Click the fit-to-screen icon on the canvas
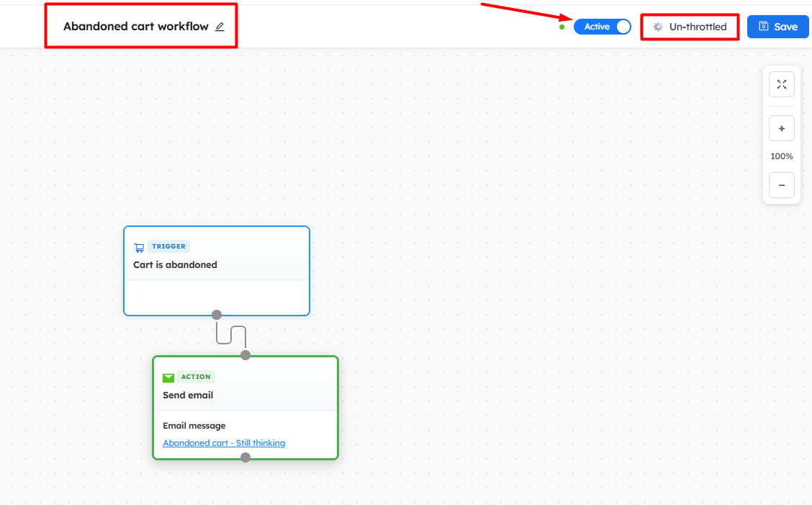 [x=781, y=84]
